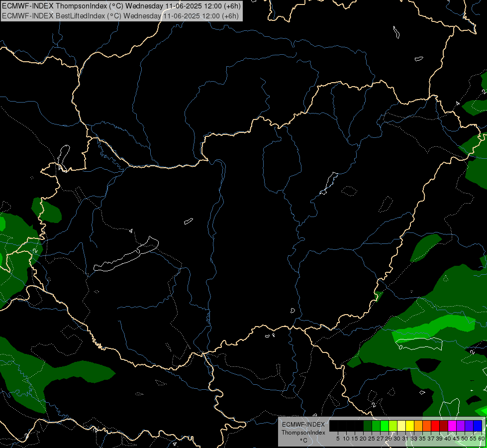Viewport: 487px width, 448px height.
Task: Click legend tick value 33
Action: [x=414, y=439]
